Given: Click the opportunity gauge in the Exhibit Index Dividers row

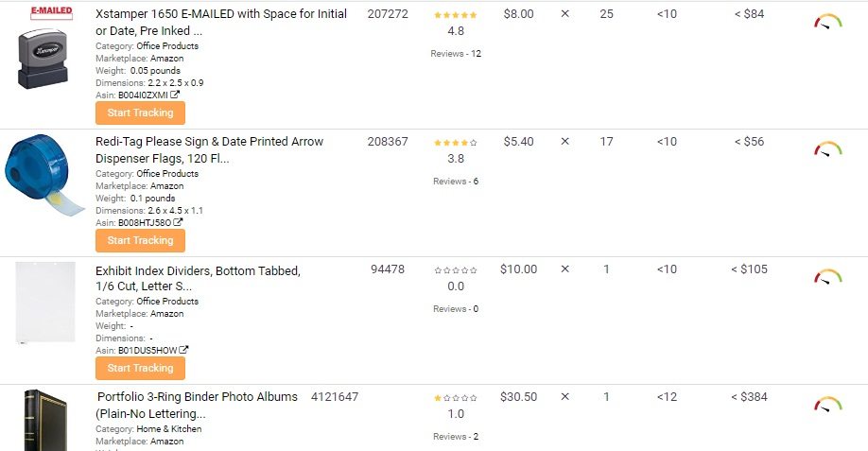Looking at the screenshot, I should 827,277.
